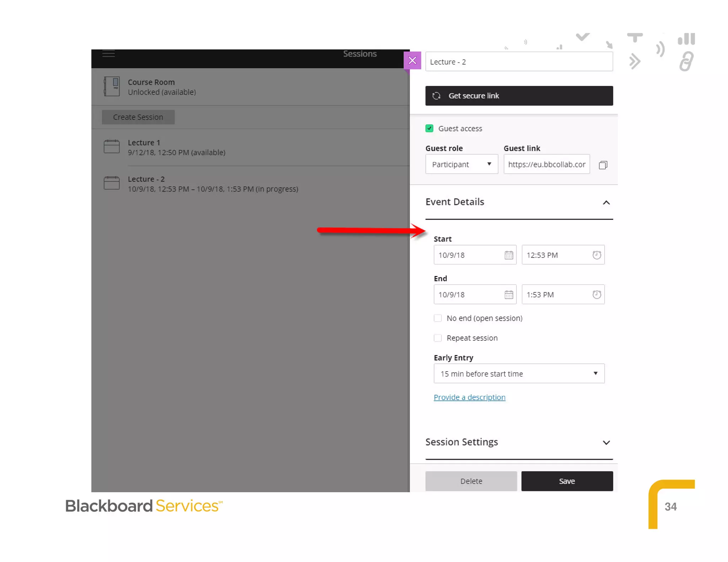Enable No end (open session)
This screenshot has height=562, width=728.
pos(438,318)
